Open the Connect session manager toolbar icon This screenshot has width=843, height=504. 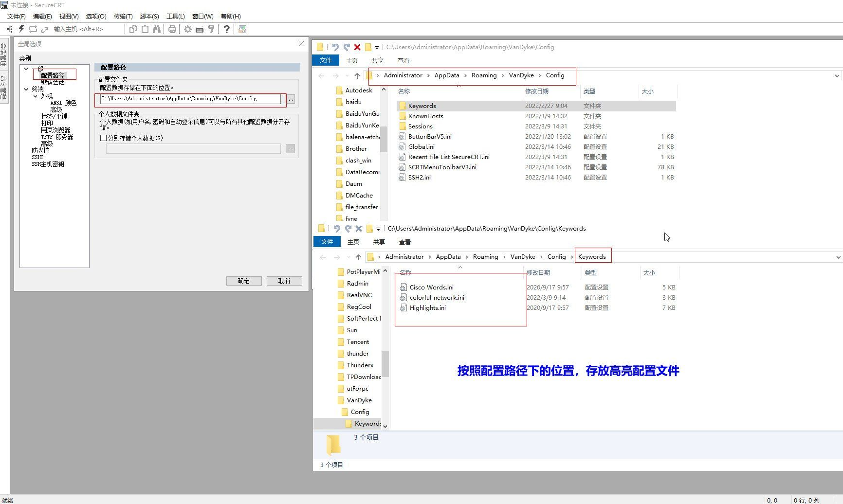[x=9, y=29]
